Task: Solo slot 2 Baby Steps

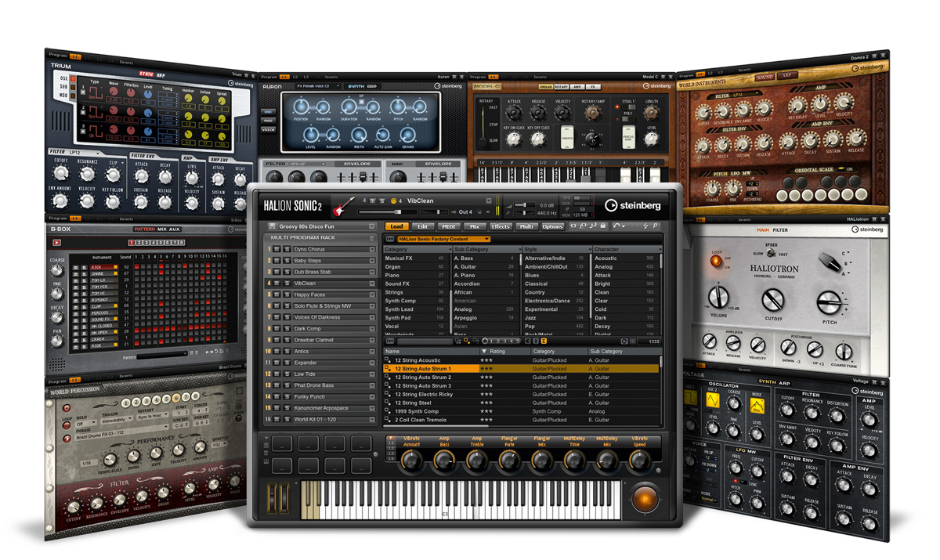Action: click(x=287, y=261)
